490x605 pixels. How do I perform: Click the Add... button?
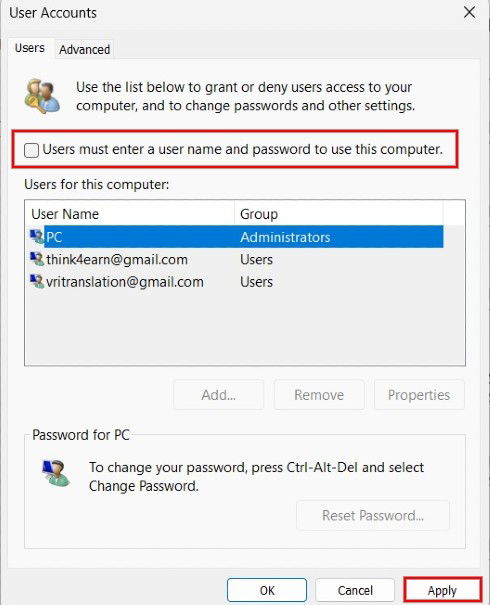(x=219, y=395)
